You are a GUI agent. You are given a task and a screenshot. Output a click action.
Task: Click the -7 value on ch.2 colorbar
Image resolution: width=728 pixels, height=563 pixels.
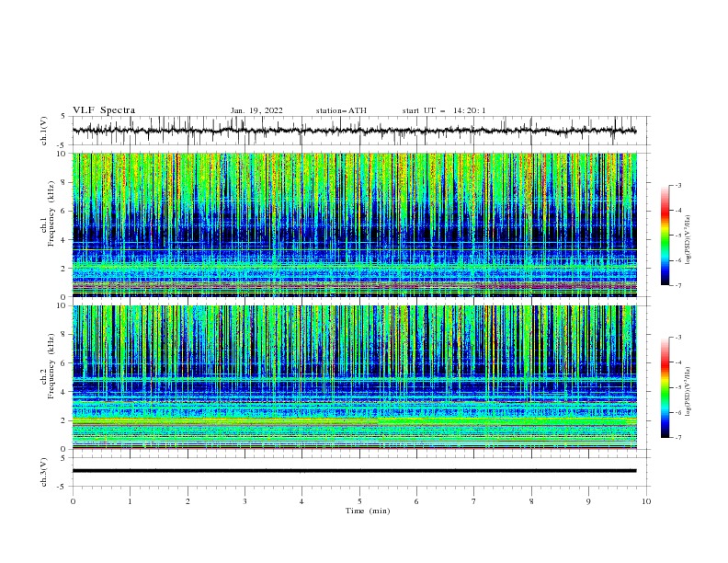click(677, 438)
